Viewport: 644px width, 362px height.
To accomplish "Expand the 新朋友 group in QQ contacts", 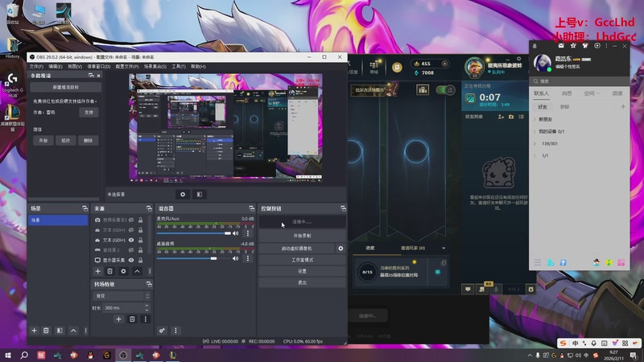I will [535, 119].
